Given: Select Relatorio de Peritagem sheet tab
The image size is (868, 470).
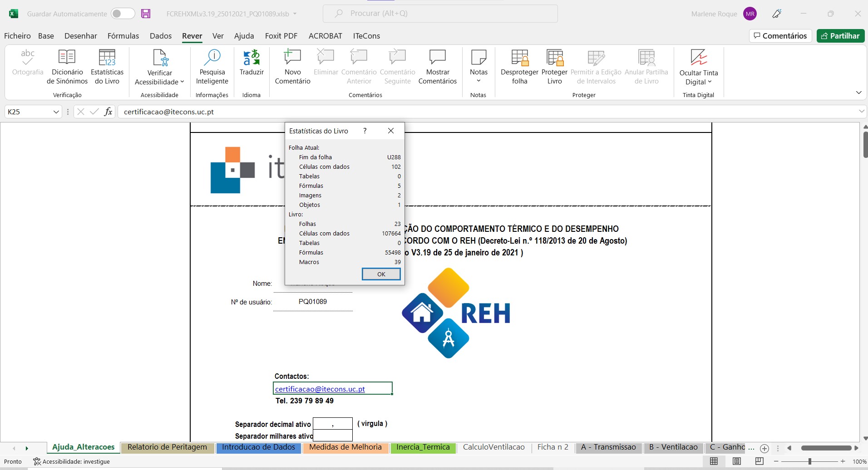Looking at the screenshot, I should point(167,447).
